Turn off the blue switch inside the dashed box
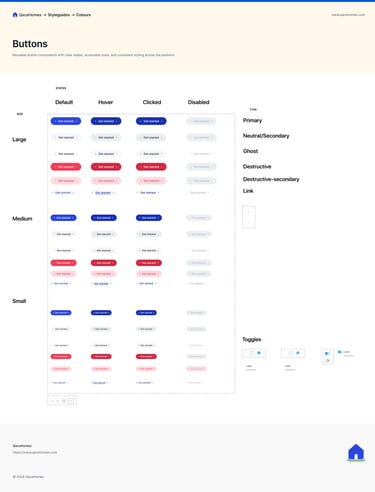This screenshot has height=492, width=375. [x=327, y=353]
